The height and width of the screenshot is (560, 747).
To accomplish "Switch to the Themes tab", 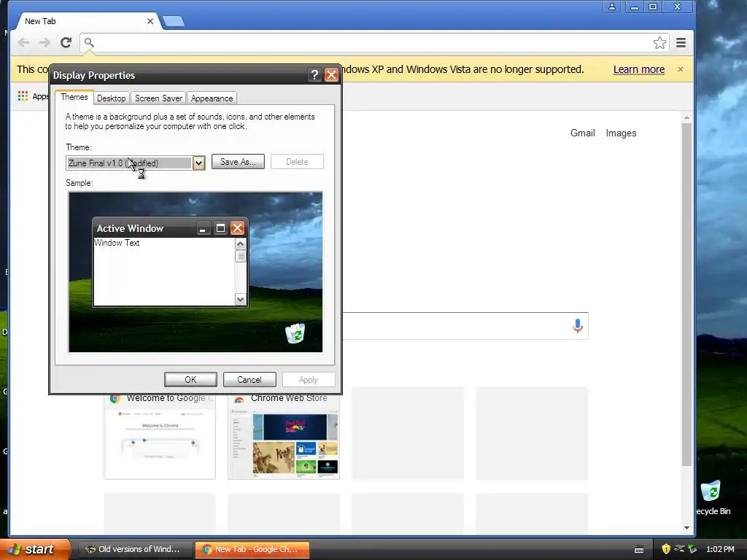I will tap(74, 97).
